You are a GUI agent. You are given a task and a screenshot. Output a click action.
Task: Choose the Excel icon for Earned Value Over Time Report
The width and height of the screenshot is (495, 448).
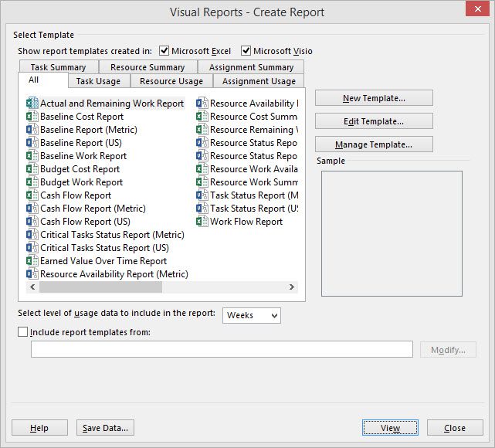click(32, 261)
